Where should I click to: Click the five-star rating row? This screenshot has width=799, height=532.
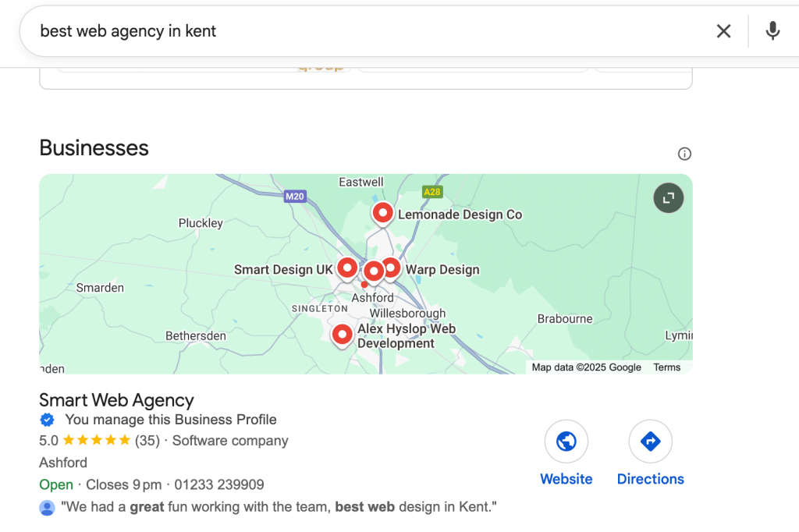point(96,441)
